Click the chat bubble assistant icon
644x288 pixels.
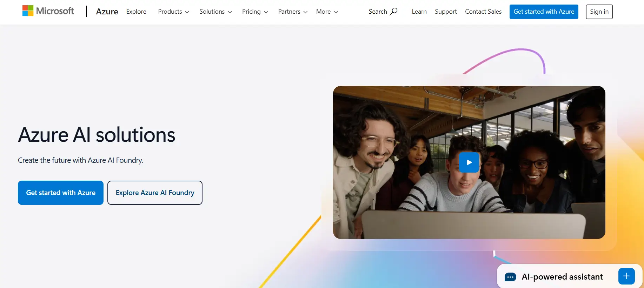(510, 277)
